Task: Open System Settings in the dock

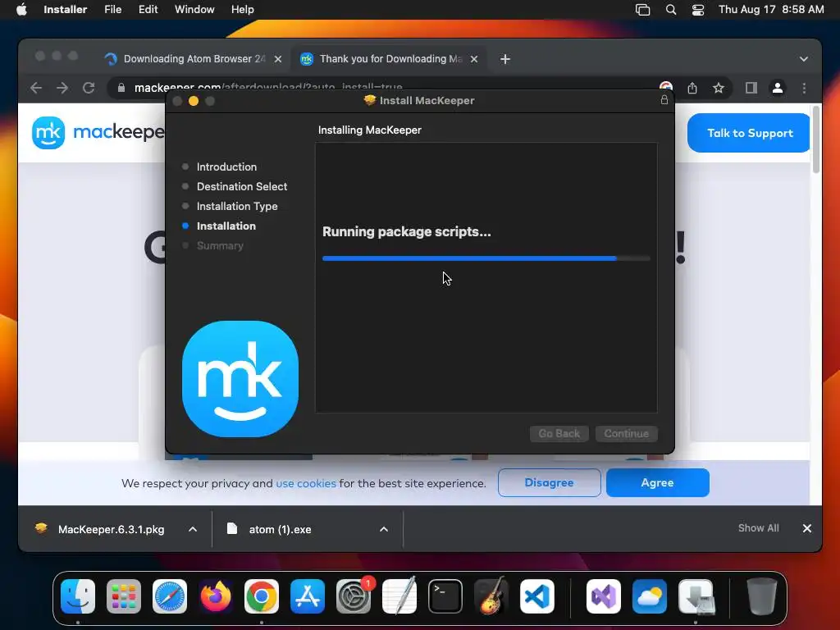Action: (354, 596)
